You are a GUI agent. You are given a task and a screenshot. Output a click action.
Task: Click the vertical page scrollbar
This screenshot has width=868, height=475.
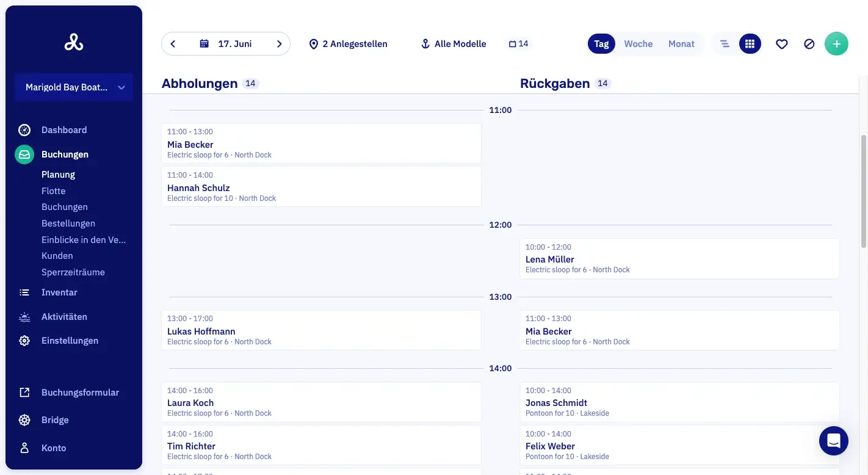click(864, 191)
